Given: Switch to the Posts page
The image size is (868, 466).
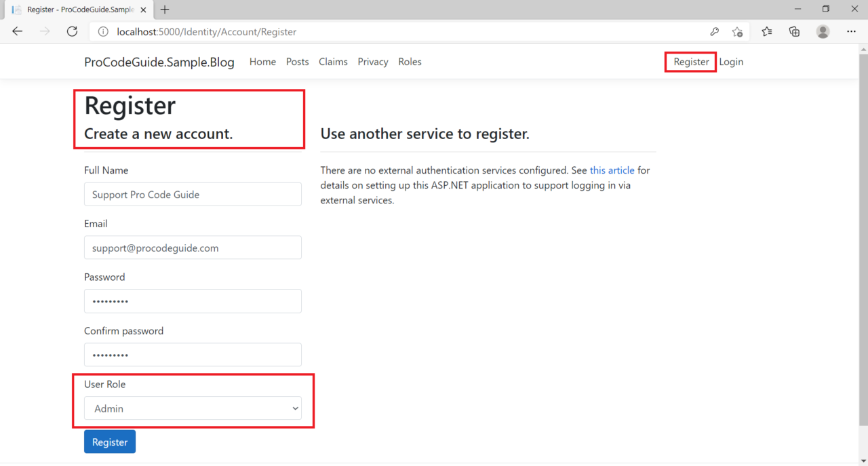Looking at the screenshot, I should pos(297,62).
